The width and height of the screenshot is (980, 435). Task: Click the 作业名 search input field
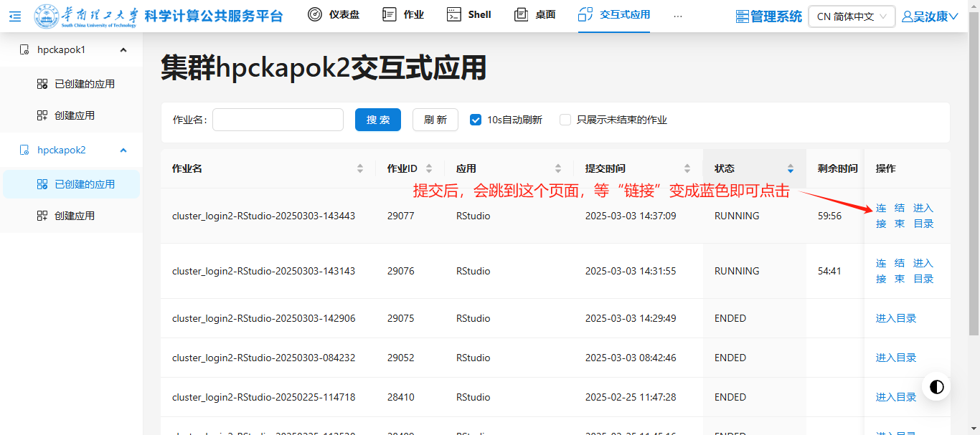(x=278, y=120)
